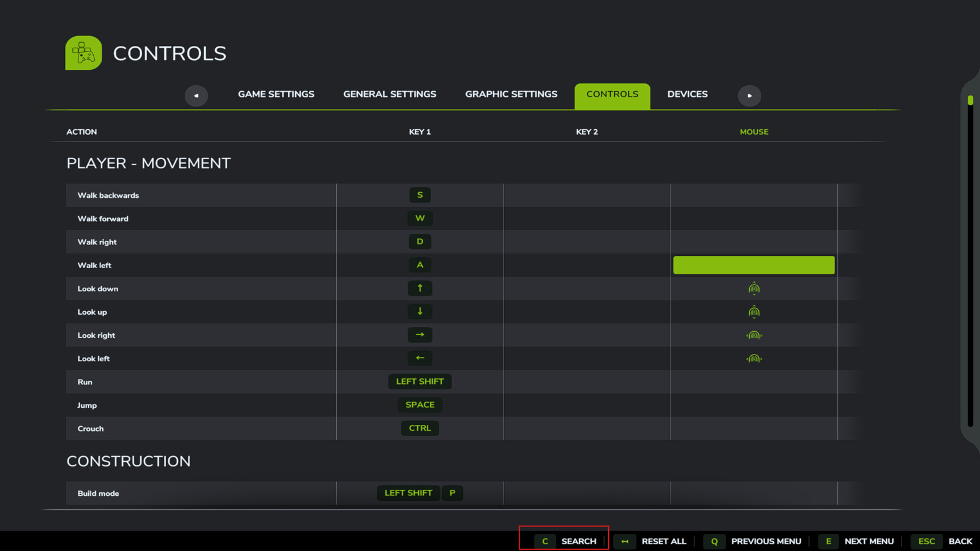Screen dimensions: 980x551
Task: Click the P key of Build mode
Action: tap(453, 493)
